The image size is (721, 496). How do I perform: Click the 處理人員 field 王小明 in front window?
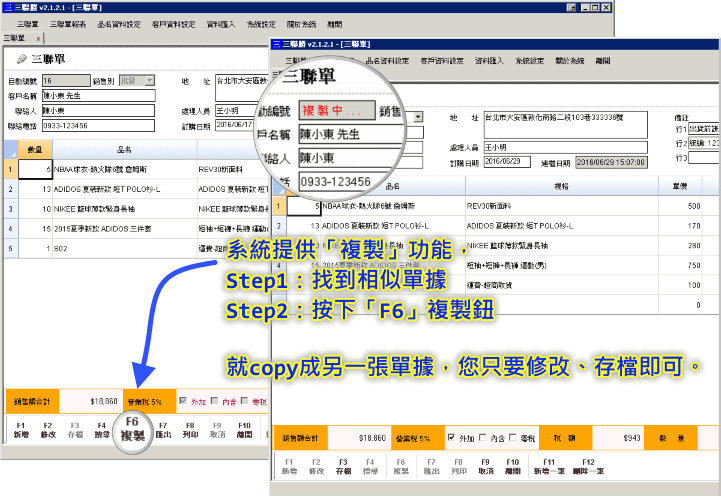(x=566, y=148)
